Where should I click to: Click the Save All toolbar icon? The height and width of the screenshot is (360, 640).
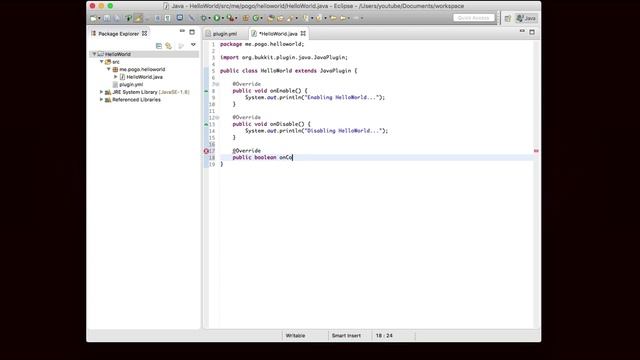117,18
